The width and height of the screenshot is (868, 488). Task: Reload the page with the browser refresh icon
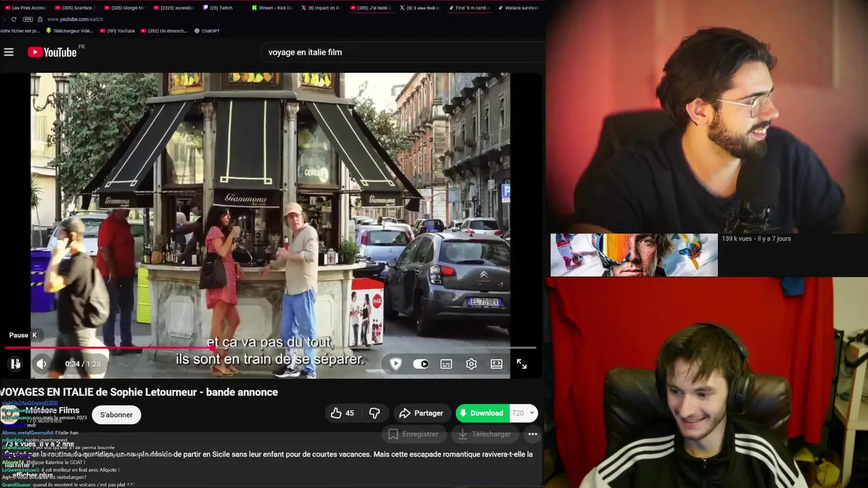(x=14, y=19)
